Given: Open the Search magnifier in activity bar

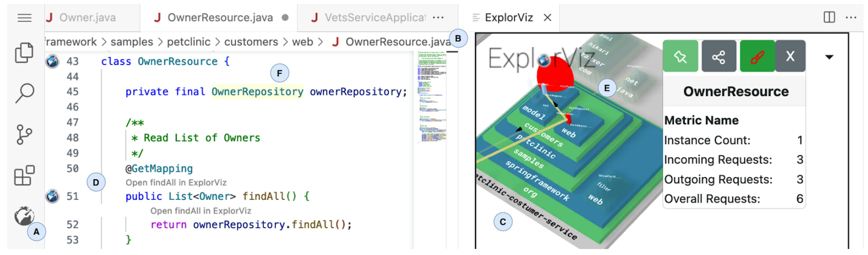Looking at the screenshot, I should (25, 93).
